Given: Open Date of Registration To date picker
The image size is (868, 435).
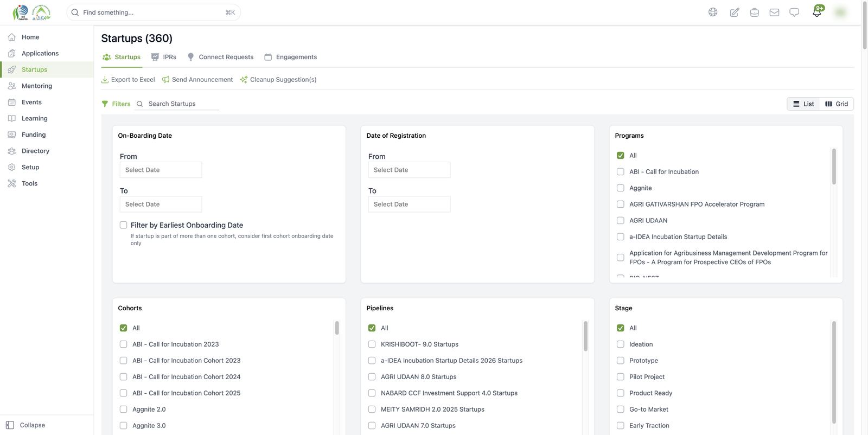Looking at the screenshot, I should [409, 204].
